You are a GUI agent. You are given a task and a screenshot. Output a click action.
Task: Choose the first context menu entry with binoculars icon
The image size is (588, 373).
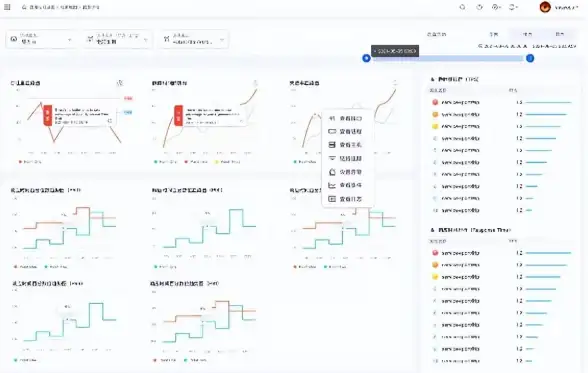coord(348,118)
